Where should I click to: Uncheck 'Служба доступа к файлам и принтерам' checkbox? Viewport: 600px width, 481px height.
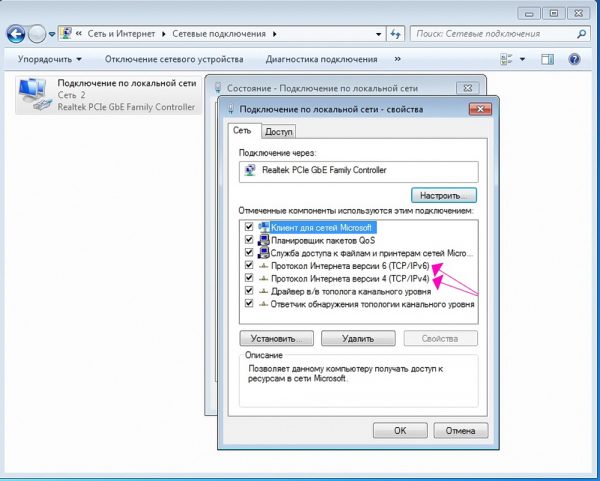point(249,252)
